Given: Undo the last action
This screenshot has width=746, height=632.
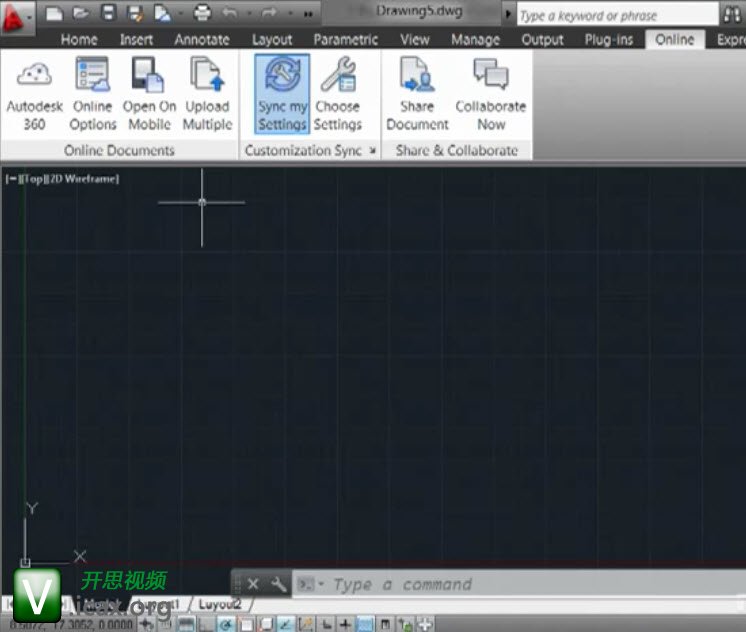Looking at the screenshot, I should pos(230,13).
